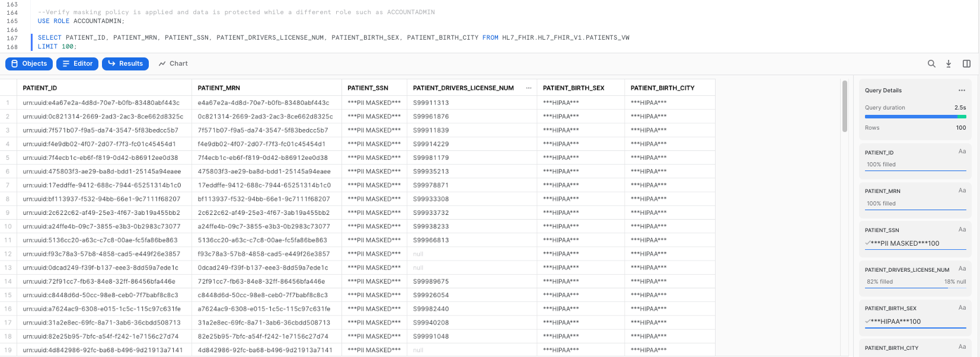Viewport: 980px width, 357px height.
Task: Toggle the Objects panel button
Action: pos(29,64)
